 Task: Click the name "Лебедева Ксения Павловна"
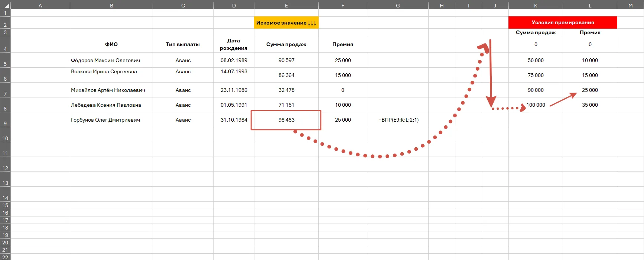coord(106,105)
